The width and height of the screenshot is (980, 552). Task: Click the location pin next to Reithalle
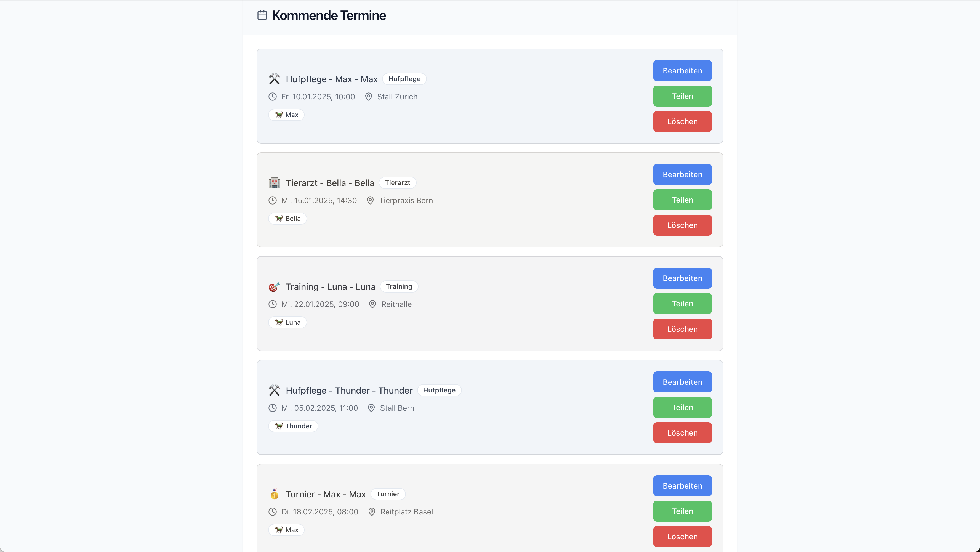click(372, 304)
